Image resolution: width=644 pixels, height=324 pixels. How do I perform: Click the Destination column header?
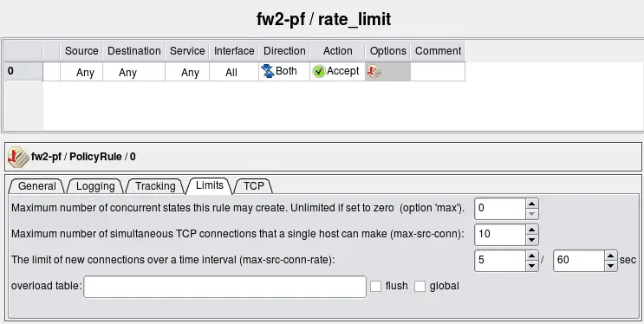tap(133, 51)
